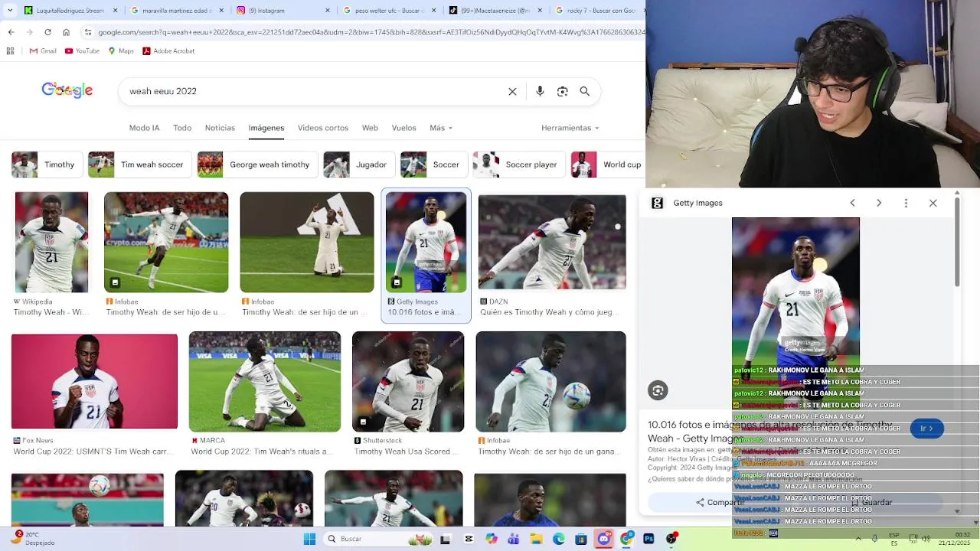
Task: Select the George weah timothy chip
Action: 256,165
